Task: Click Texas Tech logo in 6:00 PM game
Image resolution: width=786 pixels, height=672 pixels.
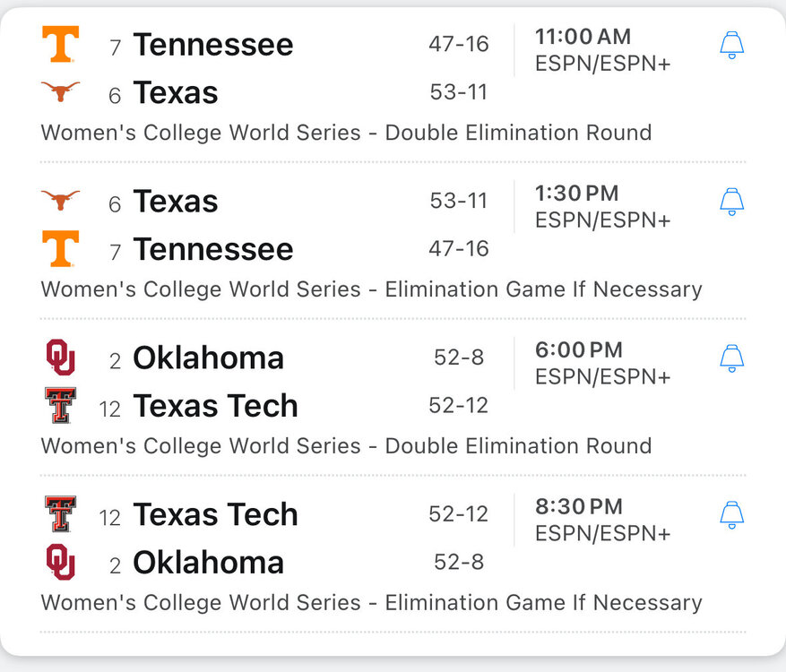Action: tap(61, 405)
